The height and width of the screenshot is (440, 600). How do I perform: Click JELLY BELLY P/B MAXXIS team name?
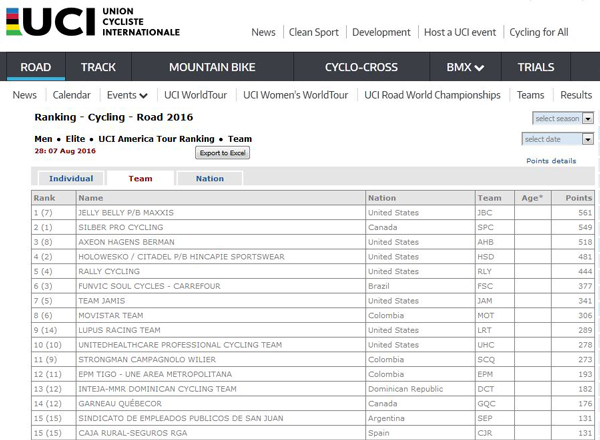(126, 213)
